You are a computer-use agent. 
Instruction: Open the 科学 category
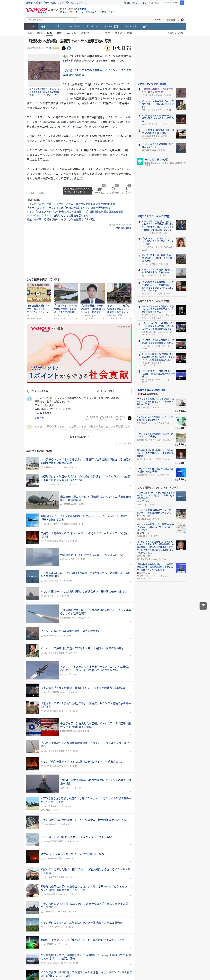(x=107, y=33)
